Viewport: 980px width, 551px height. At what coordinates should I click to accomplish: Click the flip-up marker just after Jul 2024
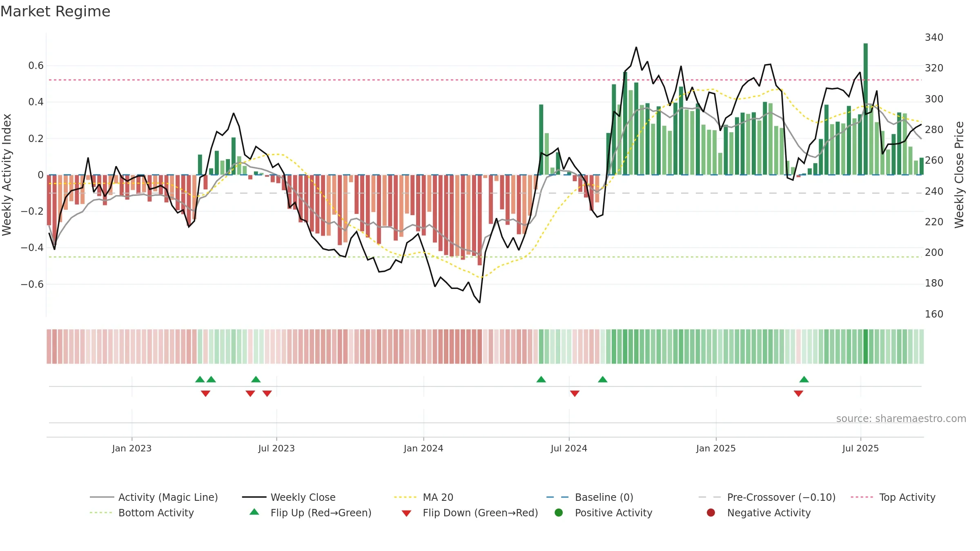603,380
